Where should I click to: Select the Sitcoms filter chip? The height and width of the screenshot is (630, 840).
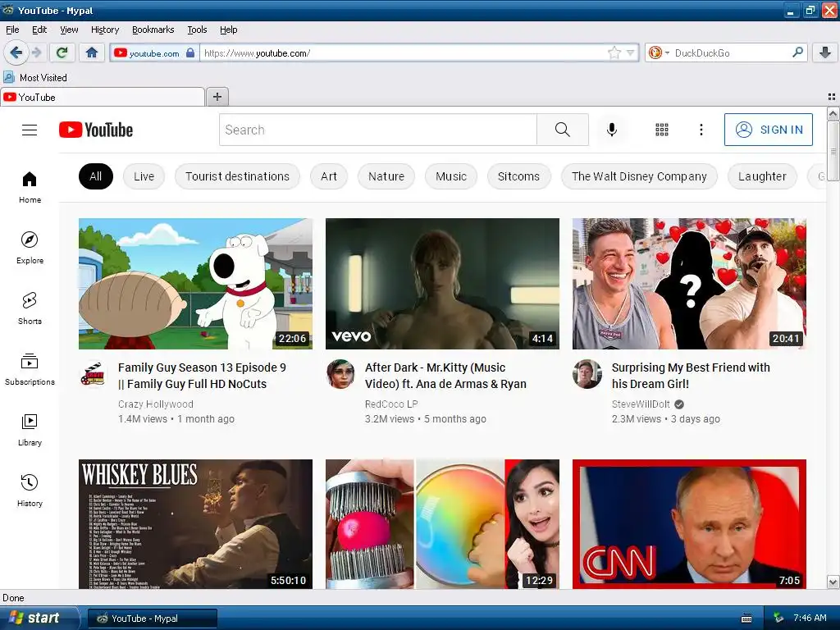[518, 176]
